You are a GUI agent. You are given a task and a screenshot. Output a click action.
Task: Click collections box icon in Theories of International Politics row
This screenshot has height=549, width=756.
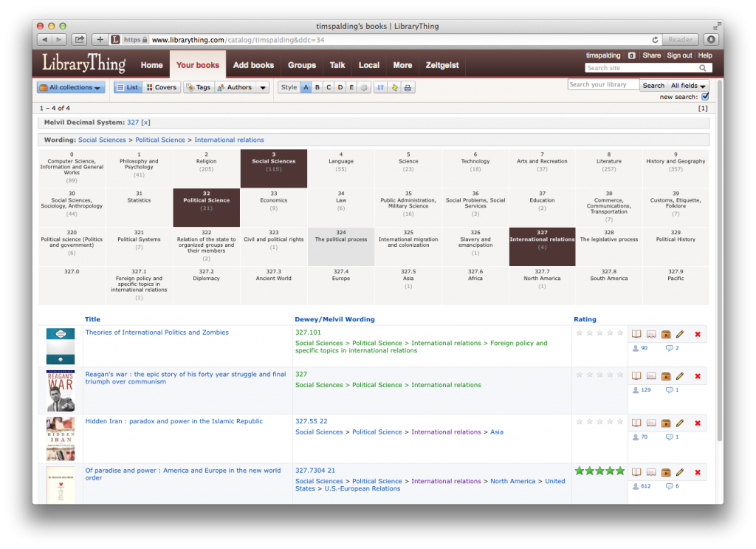[666, 334]
